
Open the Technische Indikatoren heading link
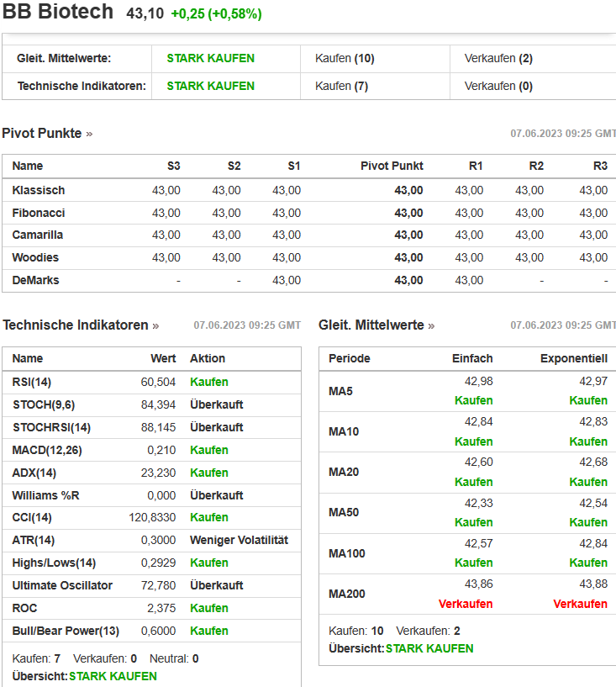76,325
